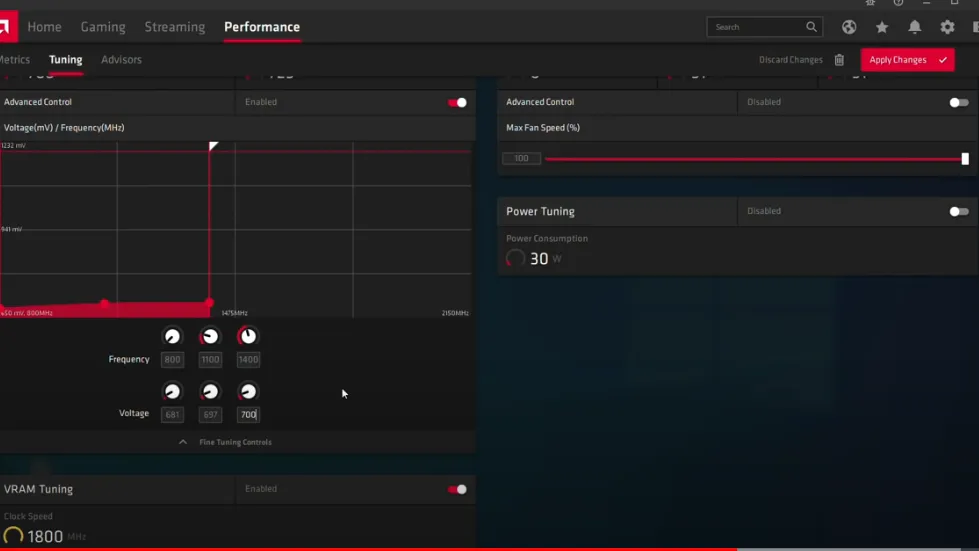Open the Streaming tab
Viewport: 979px width, 551px height.
click(x=175, y=27)
